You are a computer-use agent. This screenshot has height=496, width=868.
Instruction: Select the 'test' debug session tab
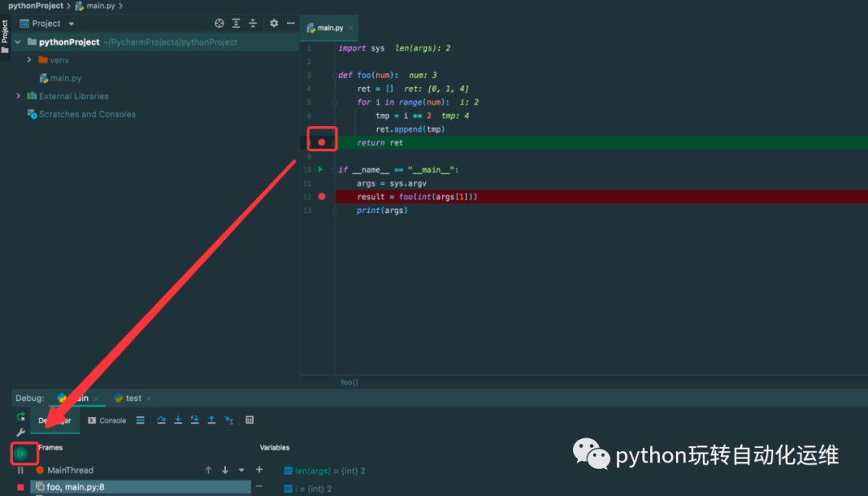[x=128, y=398]
